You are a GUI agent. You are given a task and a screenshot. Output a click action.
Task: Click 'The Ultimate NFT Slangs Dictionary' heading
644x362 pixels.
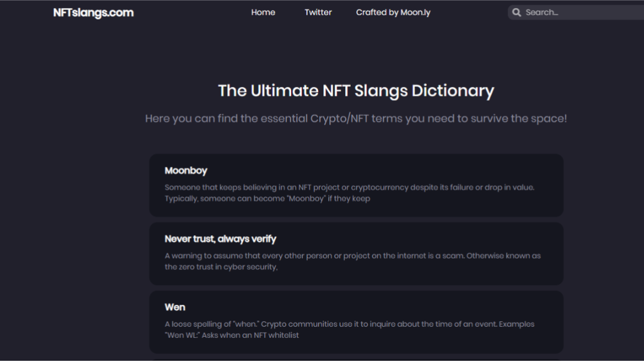coord(356,91)
